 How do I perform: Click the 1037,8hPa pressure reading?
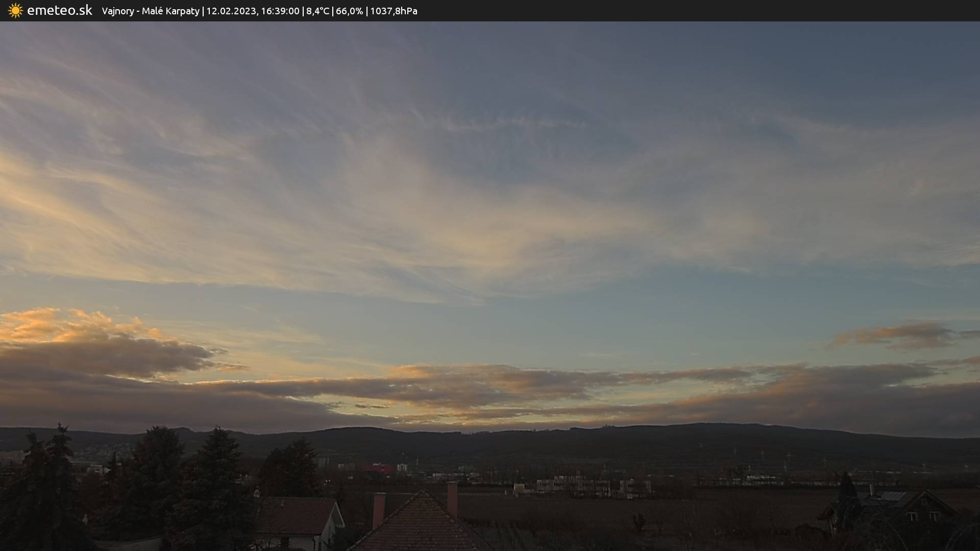tap(394, 11)
